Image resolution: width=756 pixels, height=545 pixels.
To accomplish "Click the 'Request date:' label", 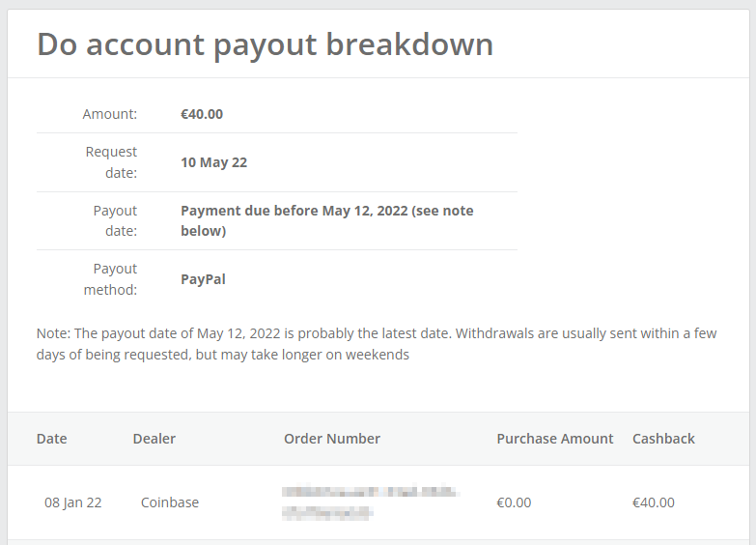I will (x=111, y=162).
